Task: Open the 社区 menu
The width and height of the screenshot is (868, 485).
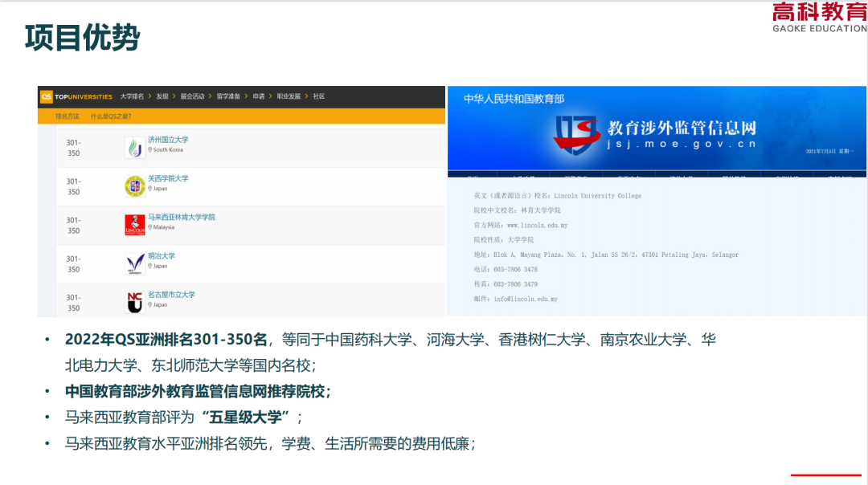Action: click(x=319, y=96)
